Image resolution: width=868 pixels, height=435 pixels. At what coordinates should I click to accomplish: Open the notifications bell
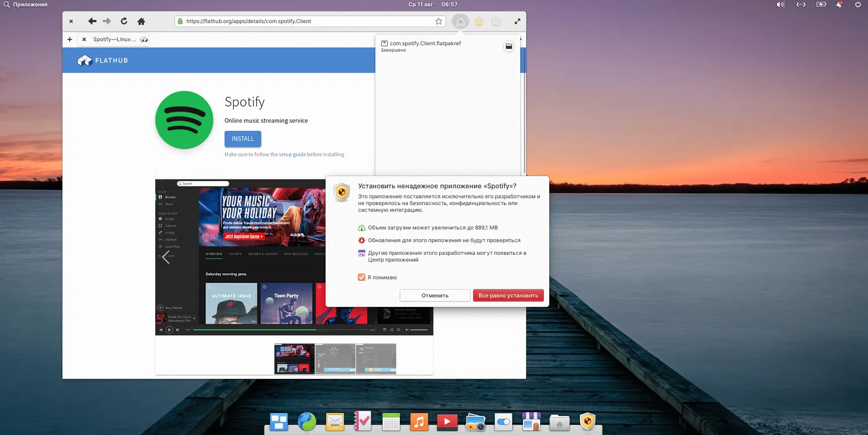[840, 5]
